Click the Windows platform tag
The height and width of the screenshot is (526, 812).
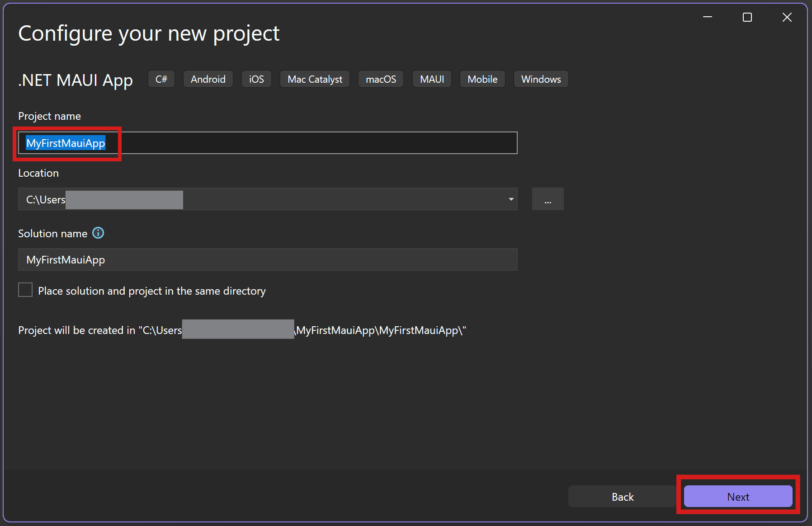541,79
